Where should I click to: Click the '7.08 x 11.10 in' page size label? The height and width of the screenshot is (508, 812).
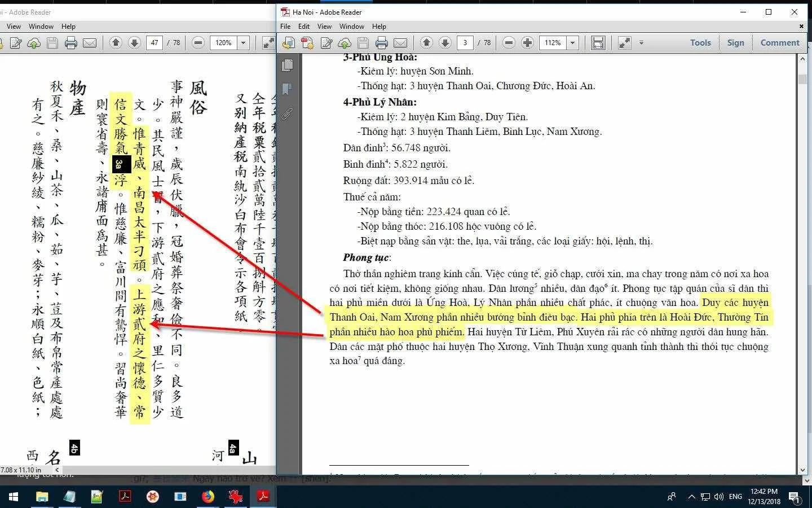click(x=21, y=470)
